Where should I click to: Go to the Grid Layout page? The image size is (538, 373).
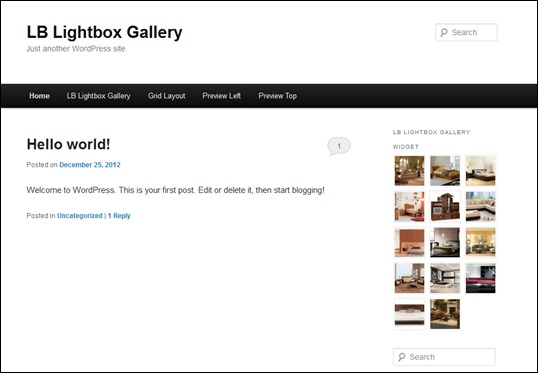tap(166, 96)
